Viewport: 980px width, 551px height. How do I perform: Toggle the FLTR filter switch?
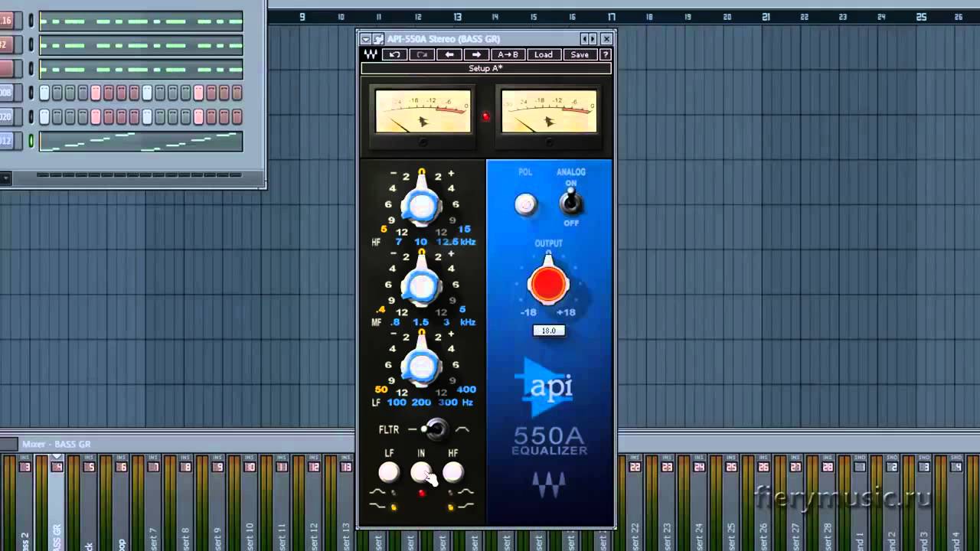[435, 429]
